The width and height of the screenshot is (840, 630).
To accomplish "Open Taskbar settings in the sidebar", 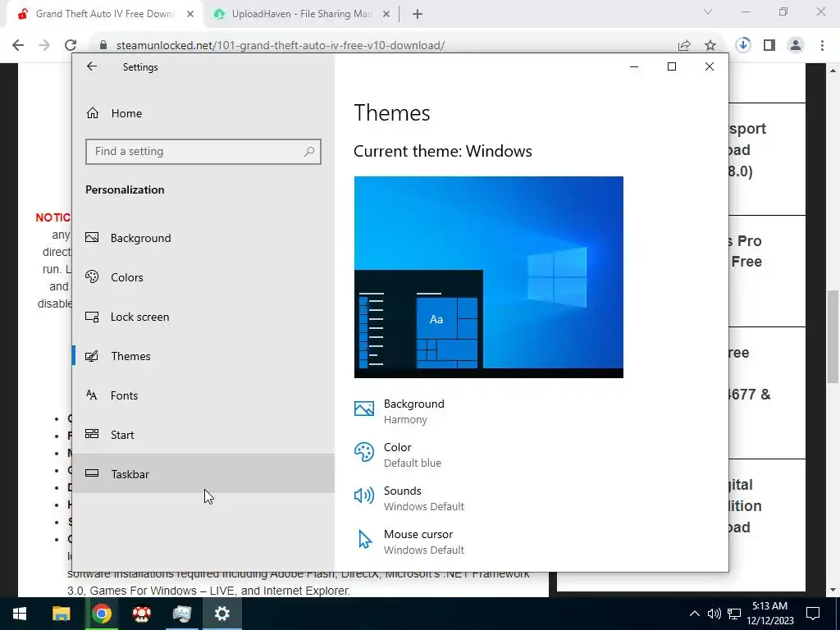I will pyautogui.click(x=203, y=473).
